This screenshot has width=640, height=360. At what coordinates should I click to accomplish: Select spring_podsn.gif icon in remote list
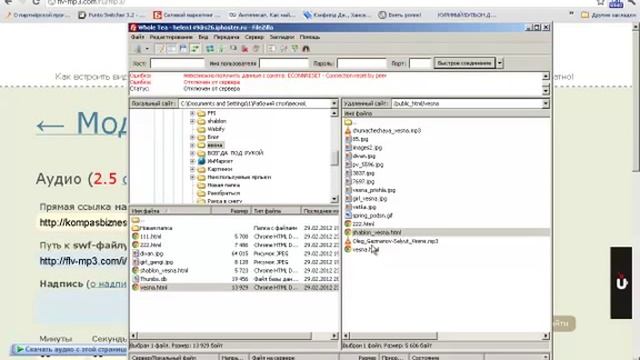point(348,215)
